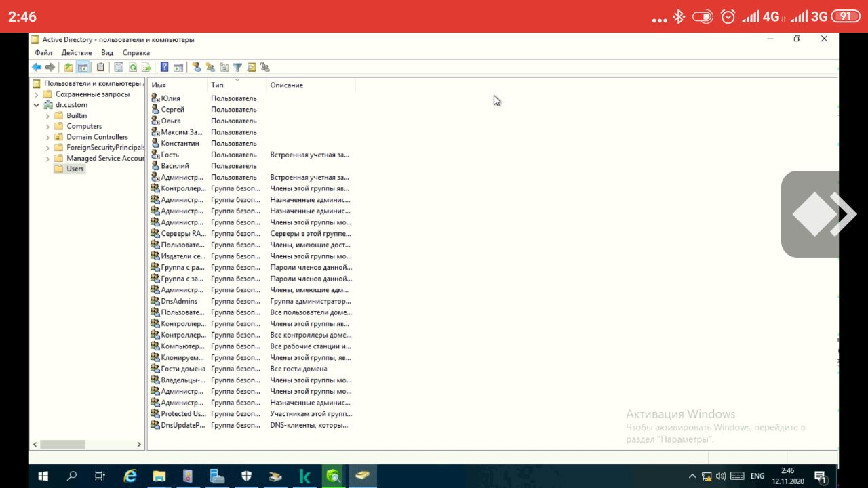The width and height of the screenshot is (868, 488).
Task: Select the Users folder in the tree
Action: tap(75, 169)
